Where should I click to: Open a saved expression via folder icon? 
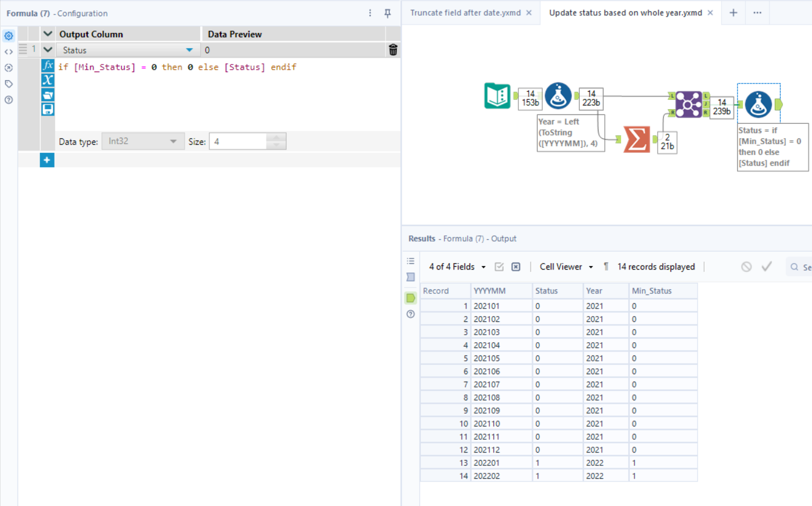[47, 94]
